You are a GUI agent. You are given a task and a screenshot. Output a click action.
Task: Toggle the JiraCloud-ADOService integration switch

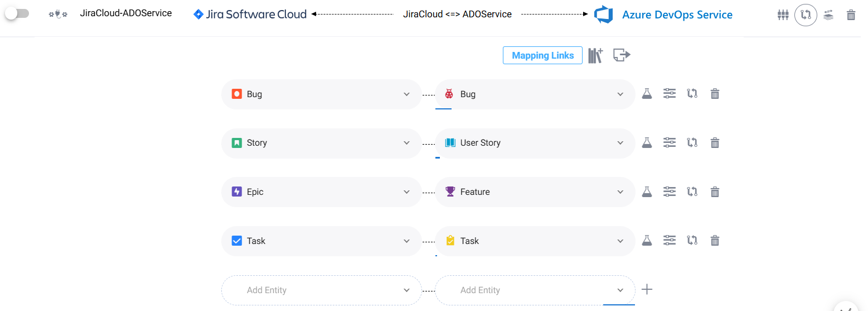(x=17, y=13)
